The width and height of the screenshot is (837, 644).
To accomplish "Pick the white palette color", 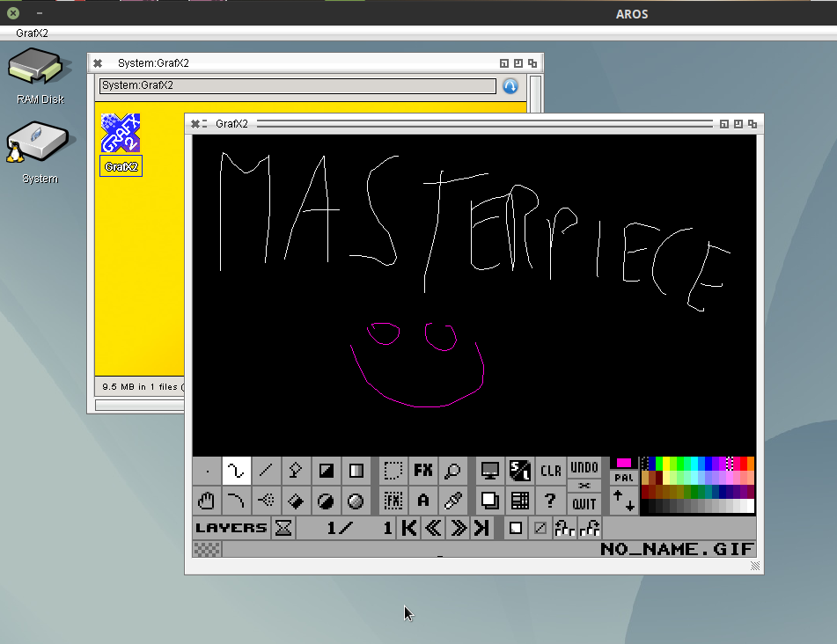I will point(750,506).
